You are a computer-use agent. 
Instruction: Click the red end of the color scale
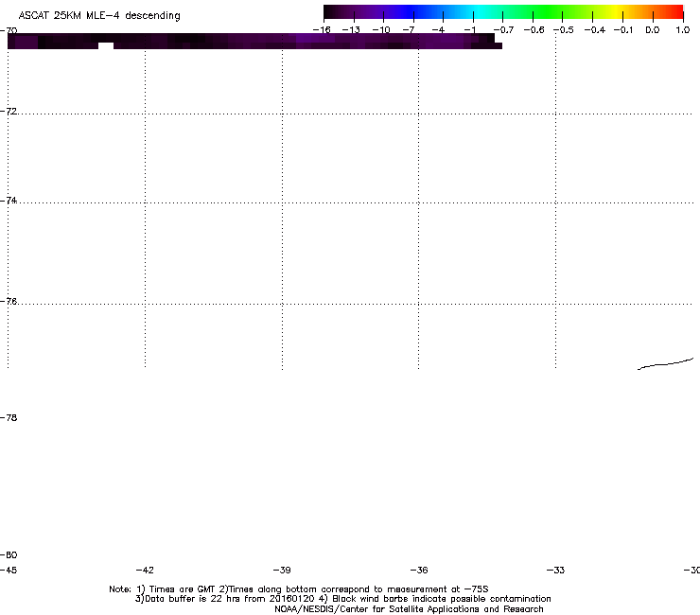click(x=674, y=12)
